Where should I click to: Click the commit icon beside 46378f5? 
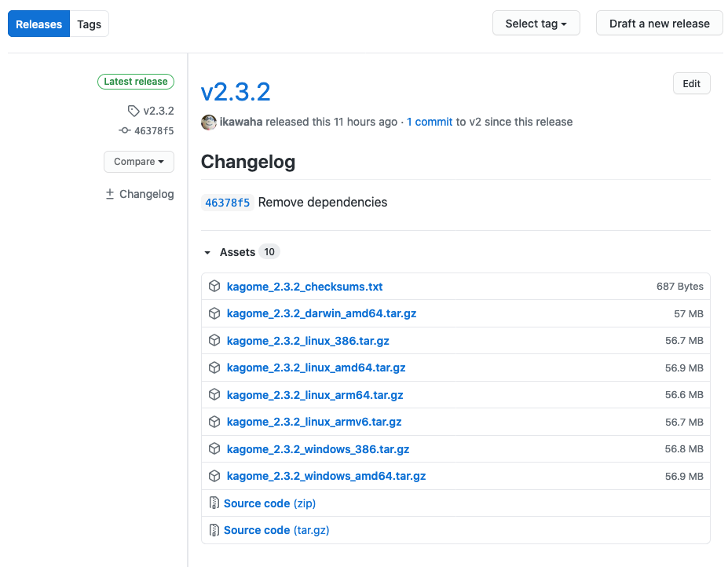(124, 130)
